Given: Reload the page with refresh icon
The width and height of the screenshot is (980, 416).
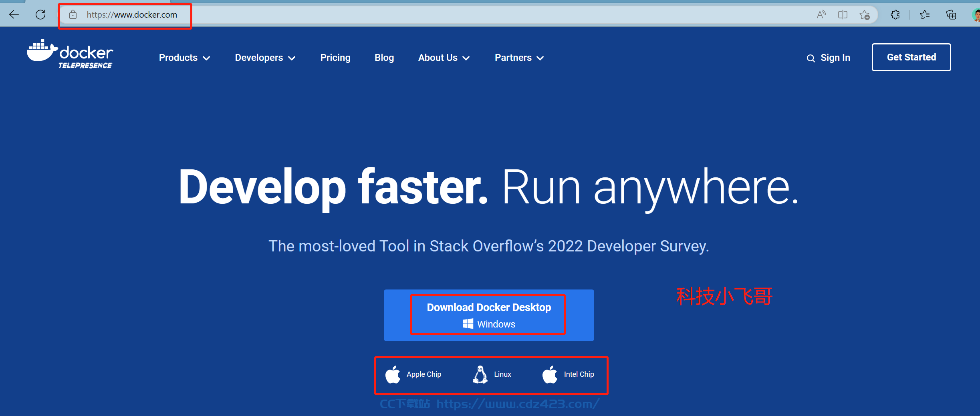Looking at the screenshot, I should click(x=40, y=15).
